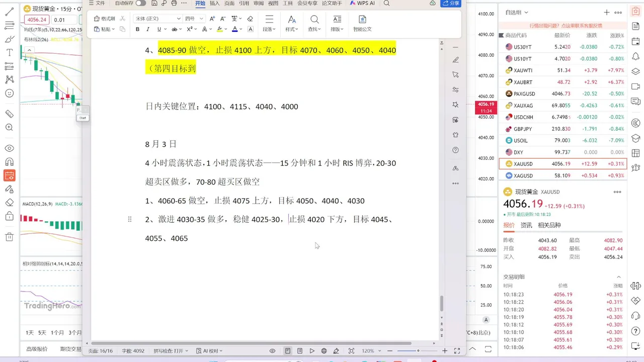Click the Format Painter (格式刷) button
The height and width of the screenshot is (362, 644).
(x=105, y=19)
